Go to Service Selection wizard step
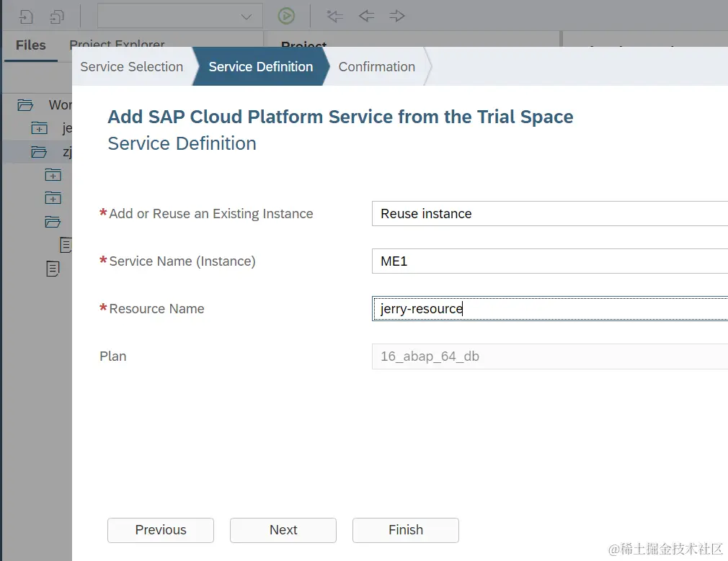 pos(132,67)
